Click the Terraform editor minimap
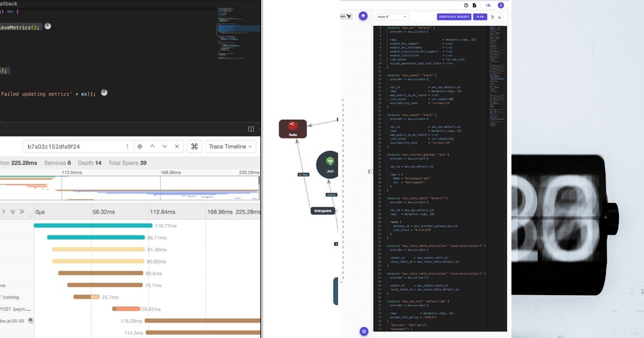Viewport: 644px width, 338px height. click(496, 75)
